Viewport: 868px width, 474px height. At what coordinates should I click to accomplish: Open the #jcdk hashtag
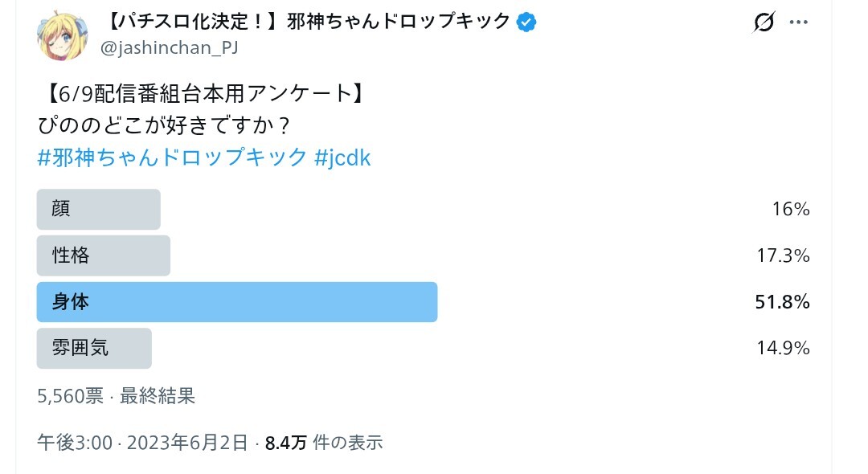click(x=342, y=157)
